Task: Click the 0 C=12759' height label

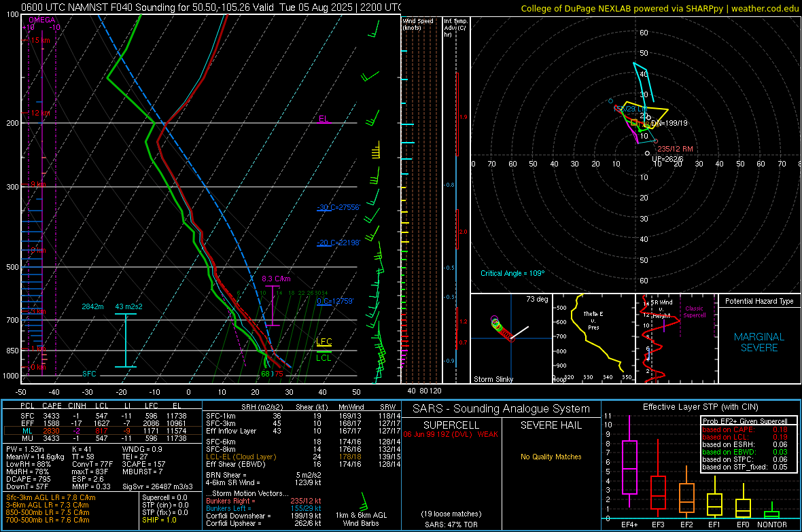Action: pyautogui.click(x=335, y=301)
